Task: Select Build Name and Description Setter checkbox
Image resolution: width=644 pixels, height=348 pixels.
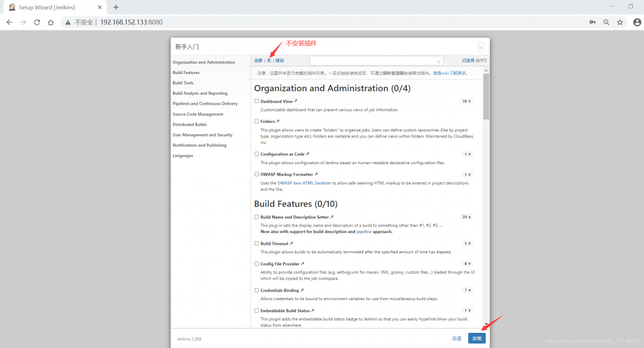Action: (257, 217)
